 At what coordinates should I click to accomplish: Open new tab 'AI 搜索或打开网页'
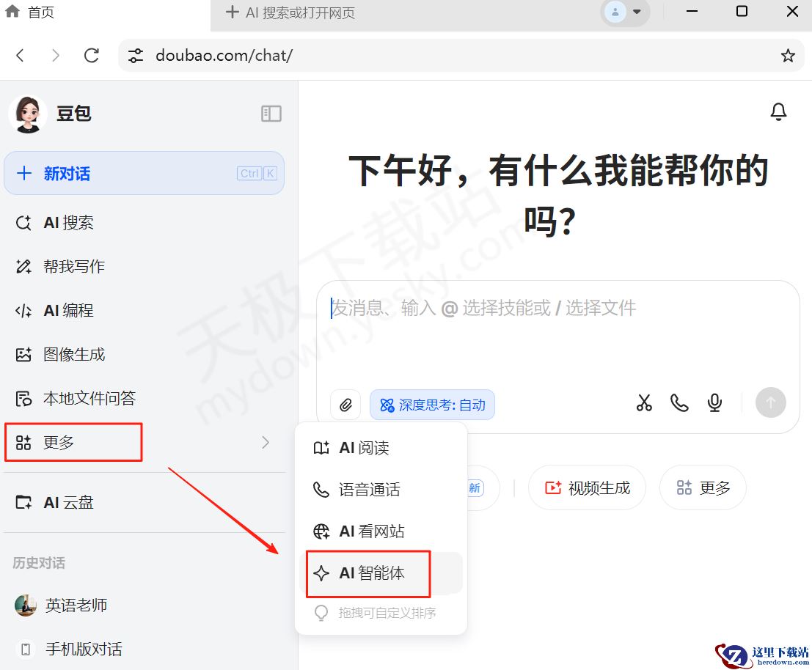(x=290, y=12)
